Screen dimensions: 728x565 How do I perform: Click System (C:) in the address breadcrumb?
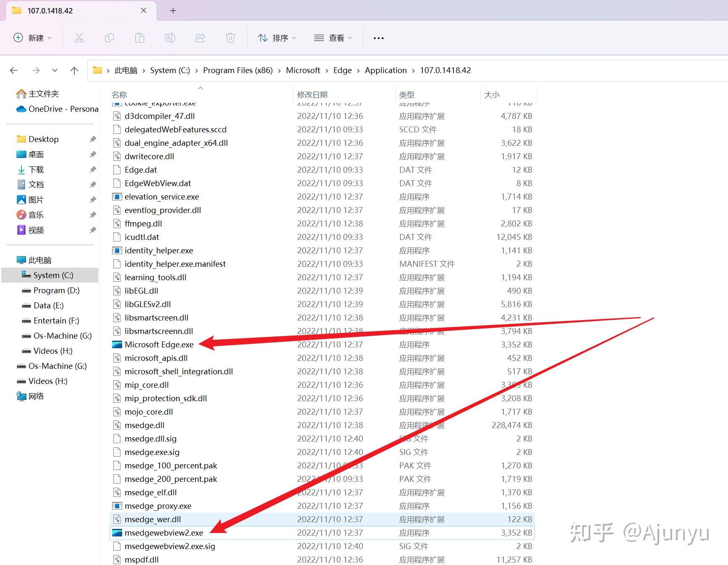click(x=170, y=70)
